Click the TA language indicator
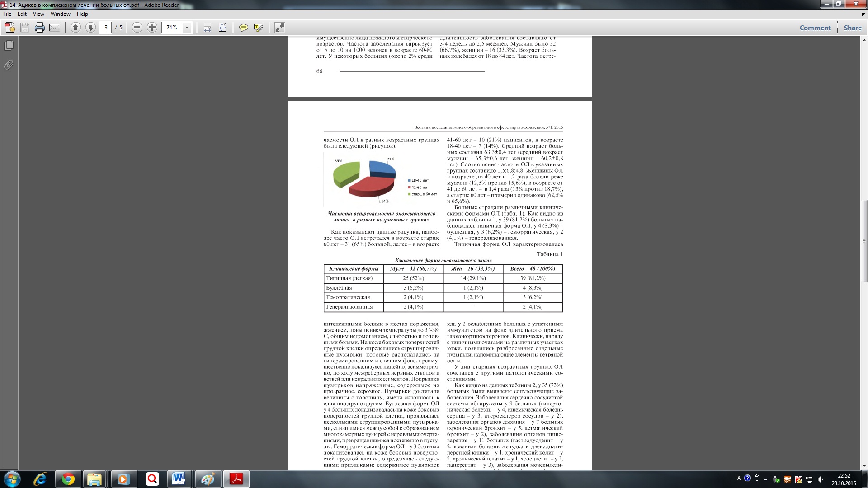The width and height of the screenshot is (868, 488). [737, 478]
